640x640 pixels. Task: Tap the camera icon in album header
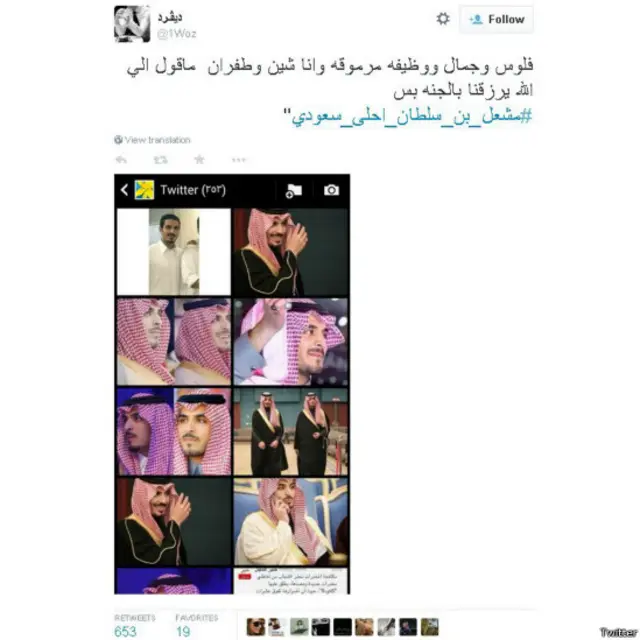pyautogui.click(x=331, y=190)
